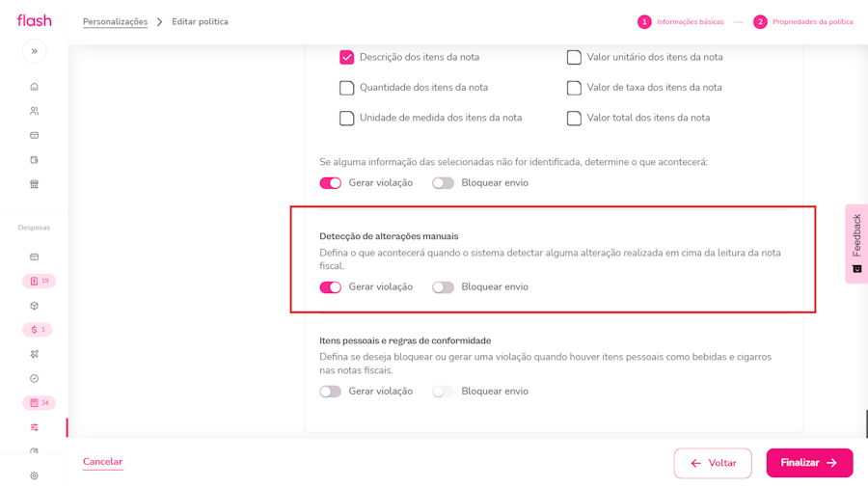Expand the sidebar with double-chevron button
Screen dimensions: 868x488
34,51
